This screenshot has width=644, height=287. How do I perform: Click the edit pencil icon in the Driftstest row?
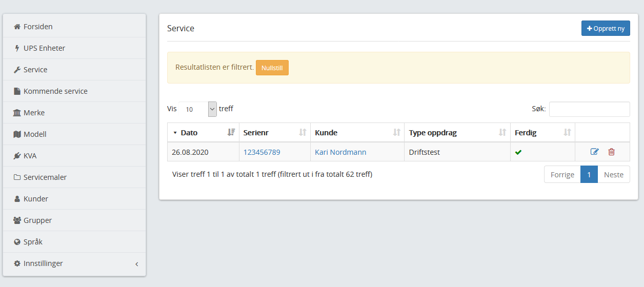pos(595,152)
